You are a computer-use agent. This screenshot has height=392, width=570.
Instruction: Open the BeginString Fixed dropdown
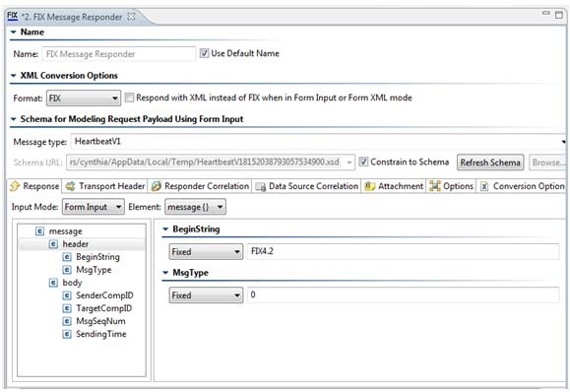coord(206,251)
